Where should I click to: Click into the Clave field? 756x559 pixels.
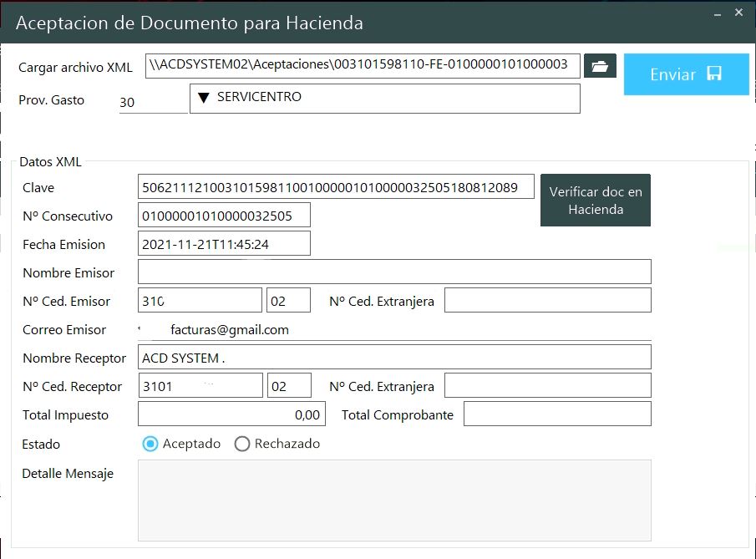335,187
